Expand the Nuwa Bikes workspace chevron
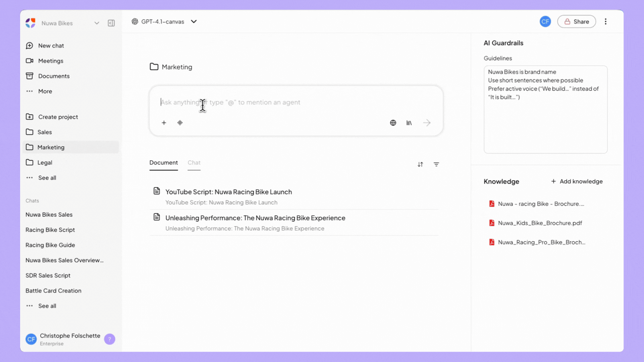 coord(97,23)
